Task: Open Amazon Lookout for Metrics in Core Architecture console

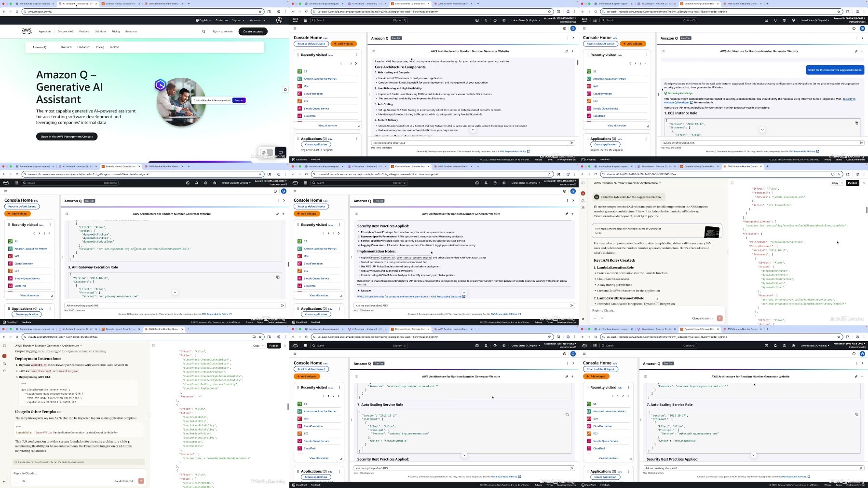Action: (x=320, y=79)
